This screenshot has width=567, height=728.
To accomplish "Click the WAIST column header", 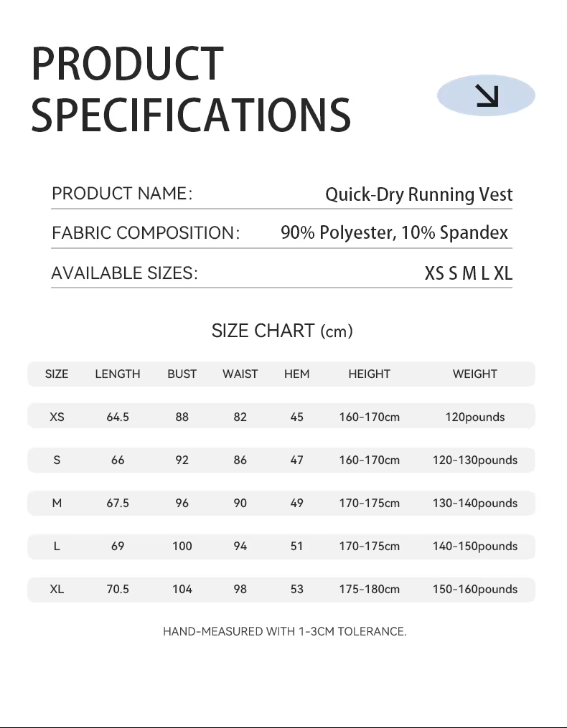I will (240, 374).
